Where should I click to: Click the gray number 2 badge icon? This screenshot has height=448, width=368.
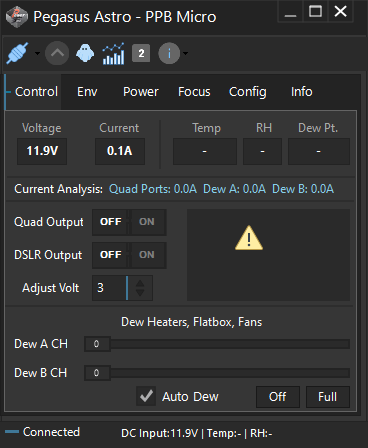[x=141, y=53]
